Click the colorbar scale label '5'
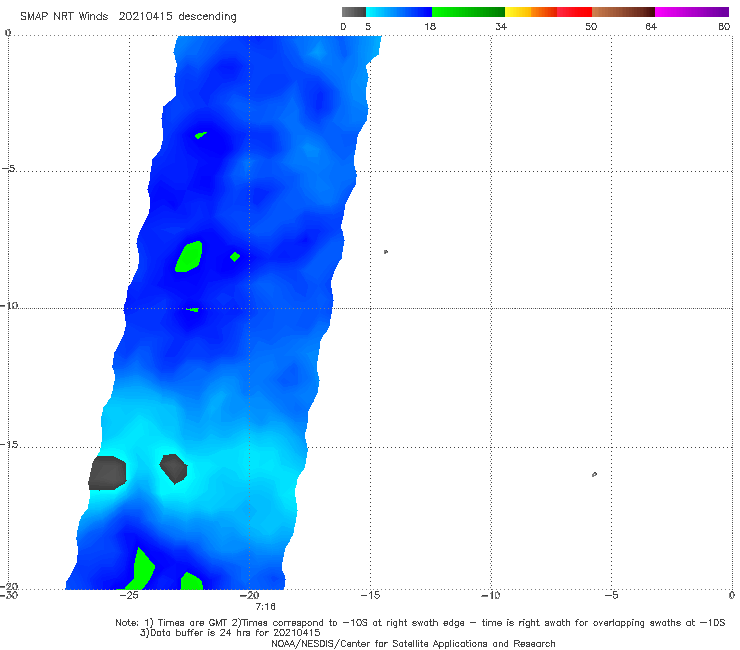This screenshot has width=740, height=650. [x=368, y=26]
